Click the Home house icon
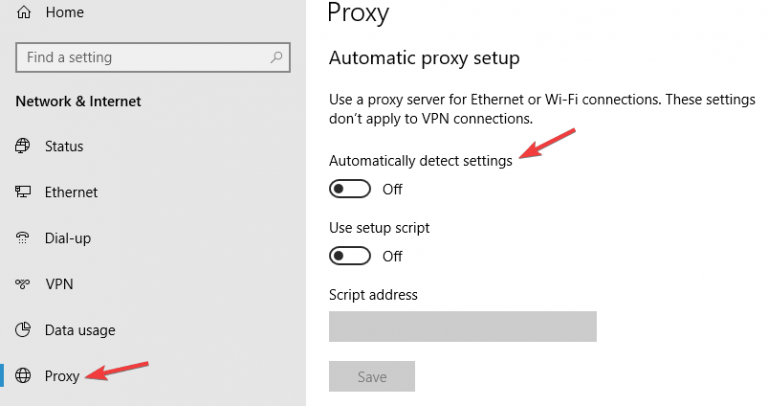 point(24,13)
